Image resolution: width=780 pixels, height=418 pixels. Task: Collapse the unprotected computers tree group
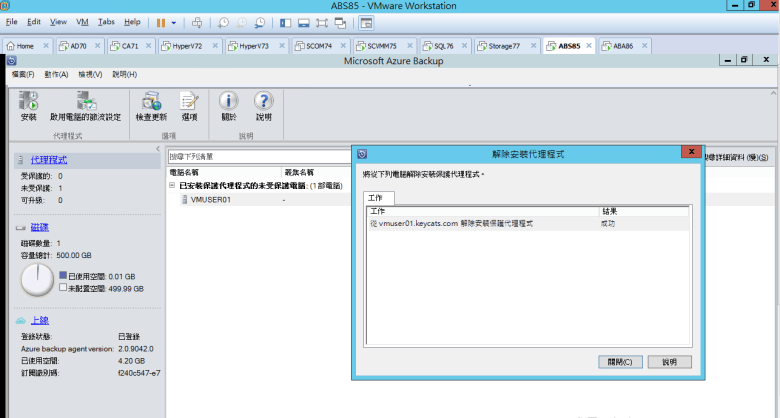click(172, 186)
